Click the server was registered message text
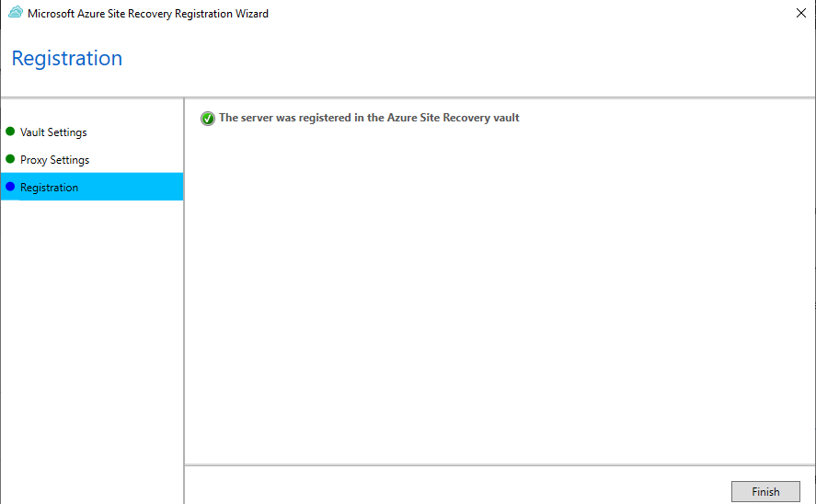The image size is (816, 504). (369, 118)
